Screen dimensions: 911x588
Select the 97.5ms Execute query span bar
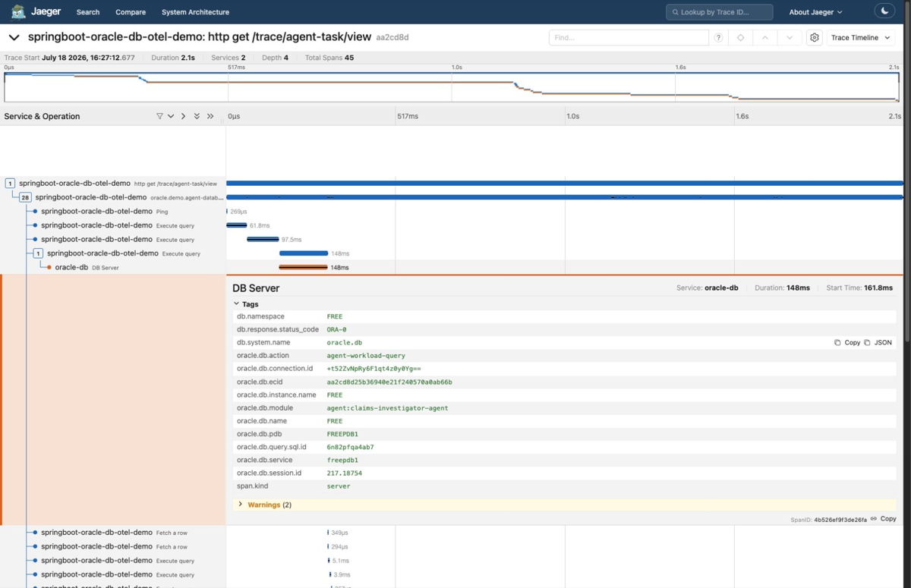(x=263, y=239)
